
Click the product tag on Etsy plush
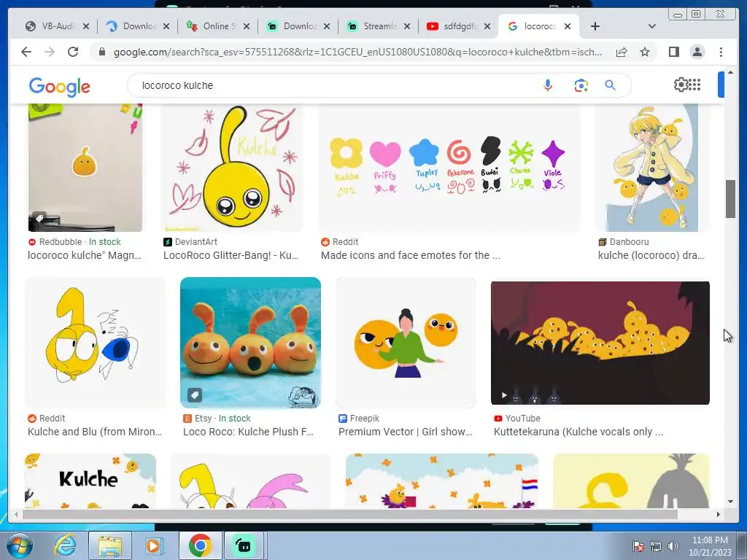pyautogui.click(x=194, y=394)
